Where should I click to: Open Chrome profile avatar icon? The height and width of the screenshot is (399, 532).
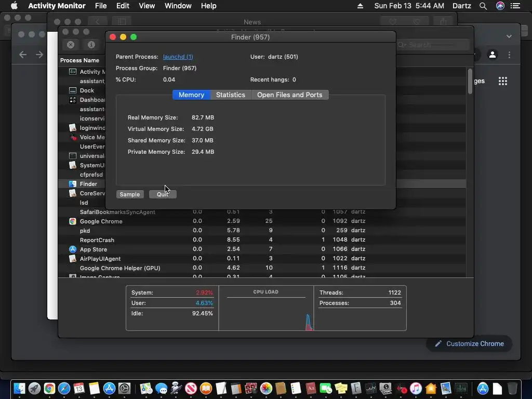(493, 55)
